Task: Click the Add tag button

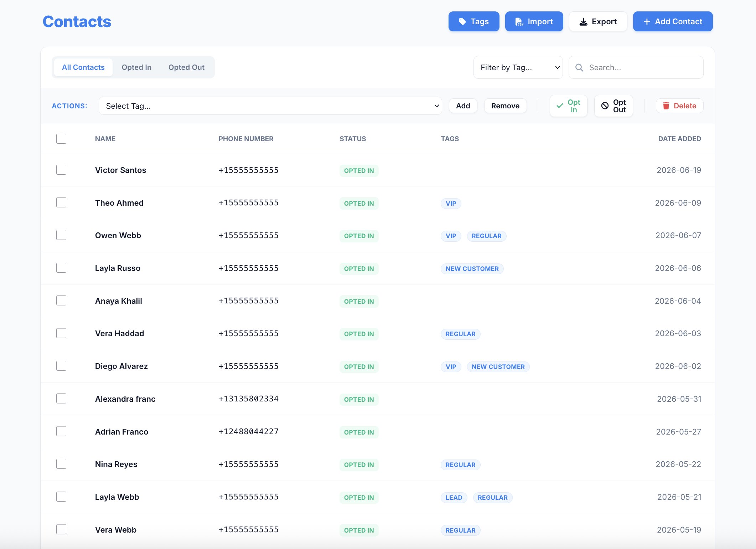Action: tap(463, 106)
